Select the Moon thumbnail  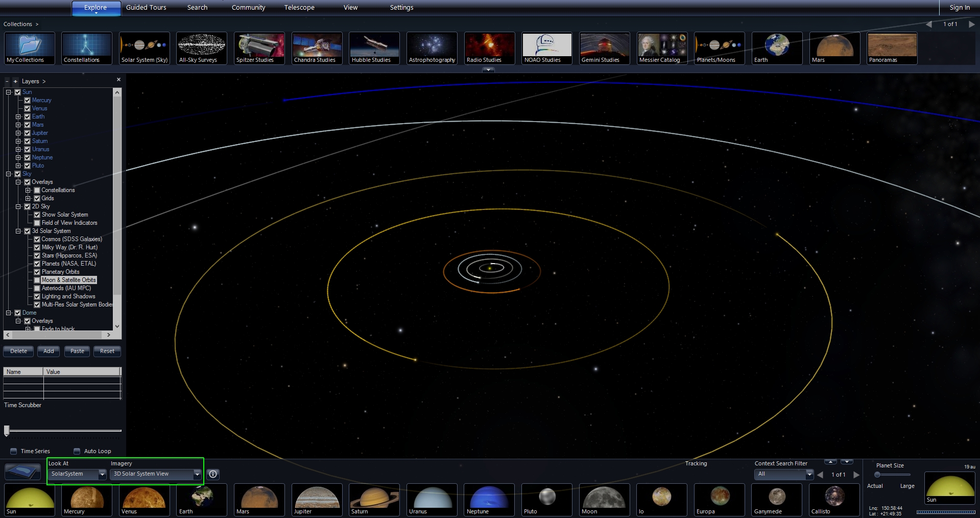pos(605,500)
